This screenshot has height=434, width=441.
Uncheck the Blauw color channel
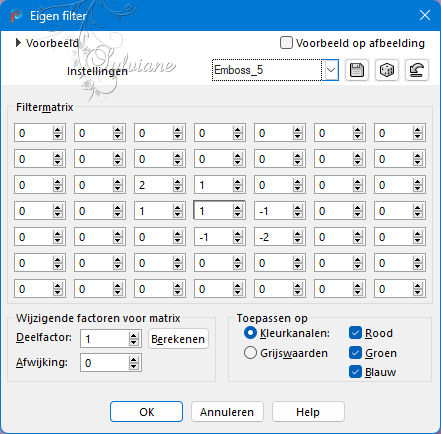point(355,372)
